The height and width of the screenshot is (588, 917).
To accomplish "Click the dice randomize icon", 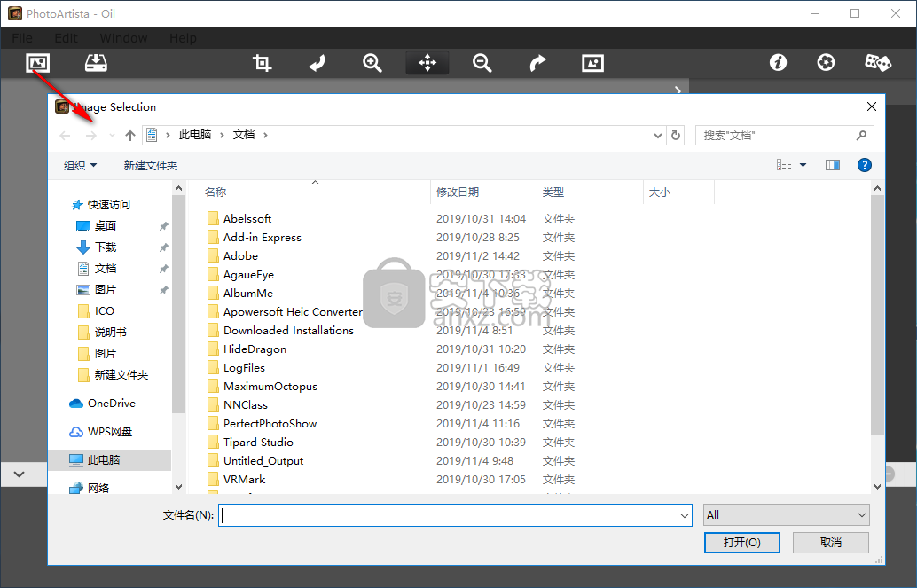I will tap(878, 63).
